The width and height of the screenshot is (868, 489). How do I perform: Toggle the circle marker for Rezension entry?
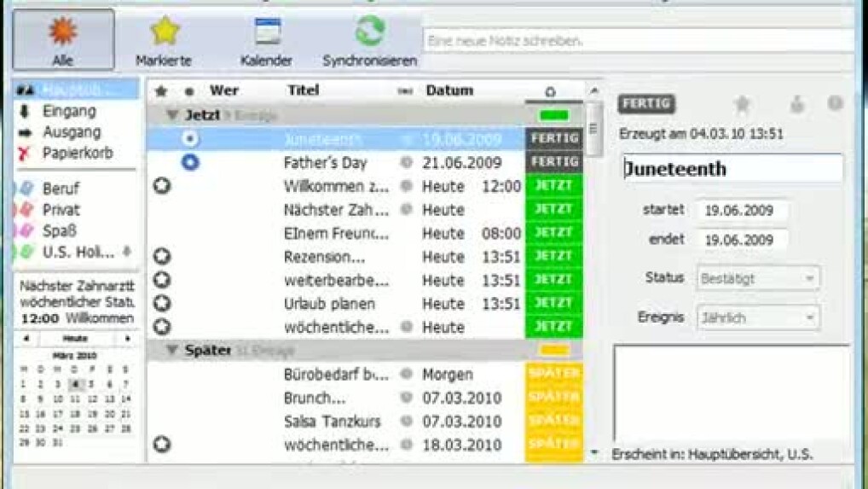click(162, 256)
